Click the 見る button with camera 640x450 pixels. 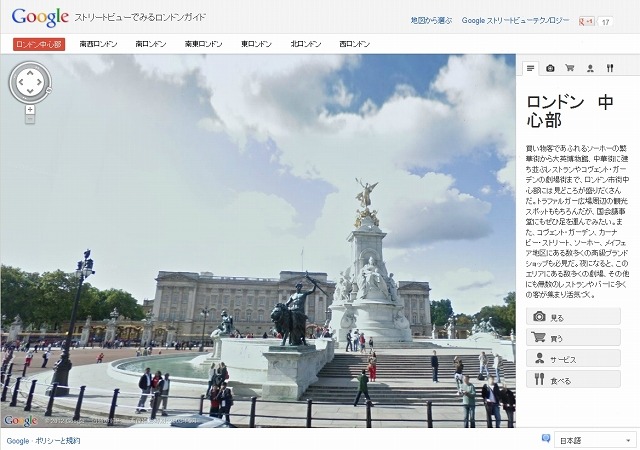click(x=573, y=316)
